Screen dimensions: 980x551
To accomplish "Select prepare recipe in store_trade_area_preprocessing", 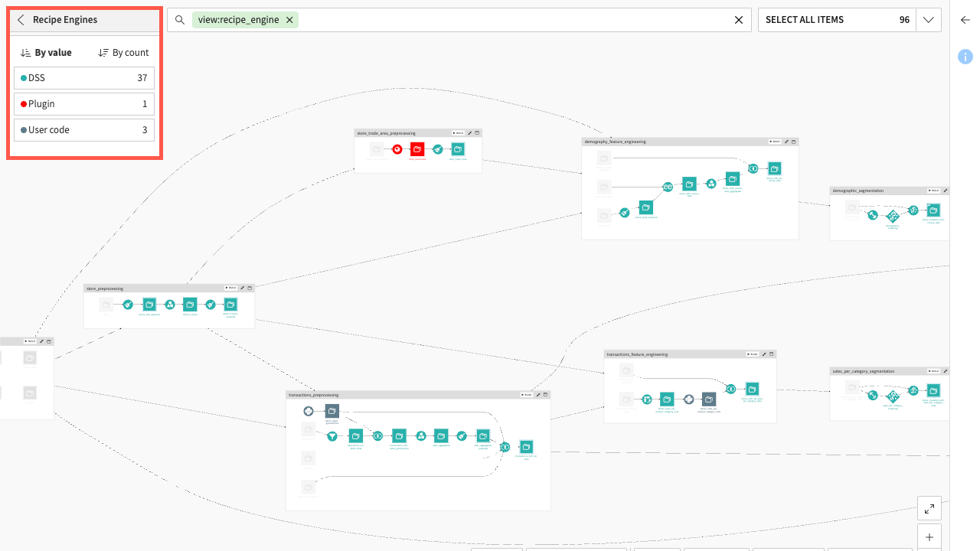I will click(x=437, y=149).
